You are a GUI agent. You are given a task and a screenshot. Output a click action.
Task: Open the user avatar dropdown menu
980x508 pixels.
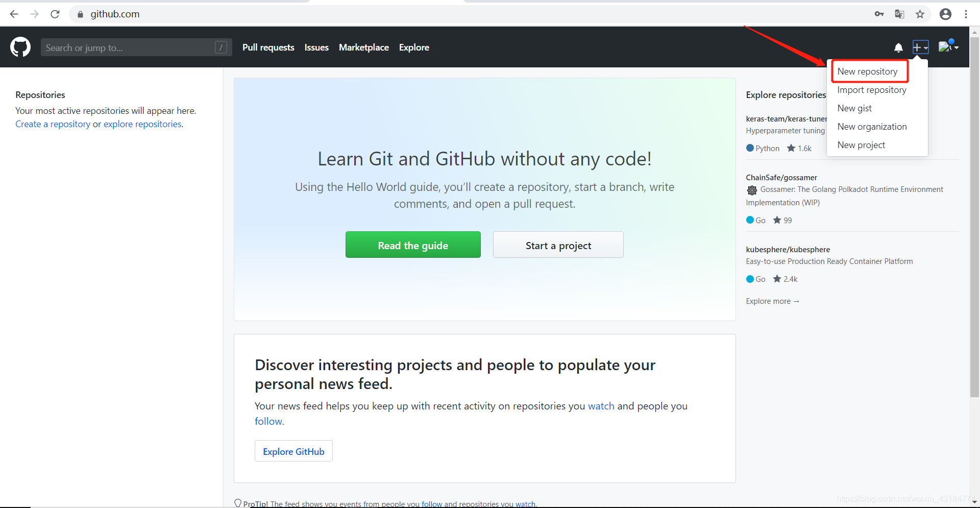tap(948, 47)
